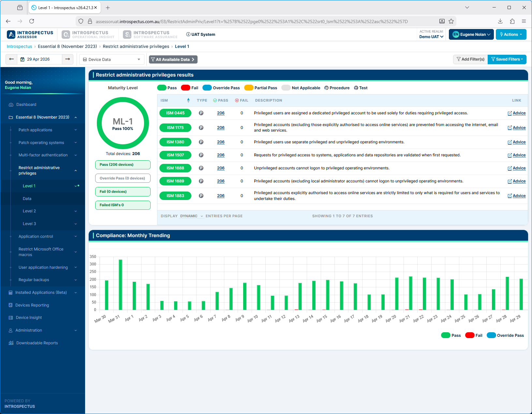Screen dimensions: 532x414
Task: Click the next date arrow button
Action: point(67,59)
